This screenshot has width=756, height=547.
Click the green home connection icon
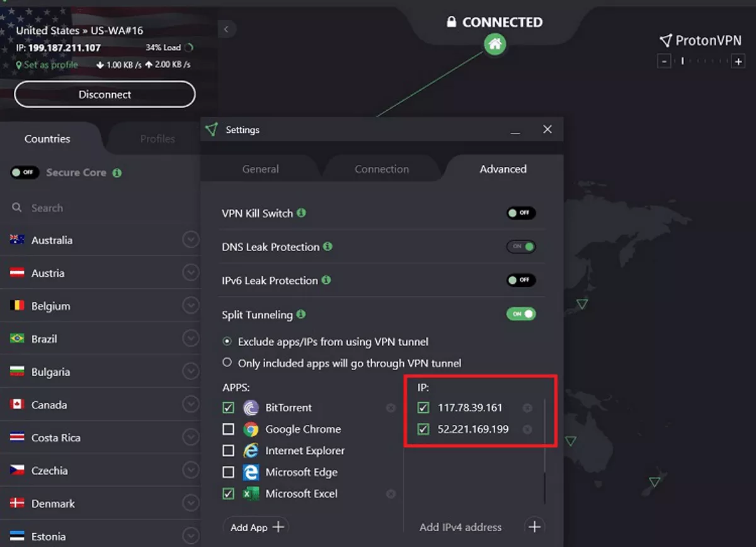(x=495, y=44)
